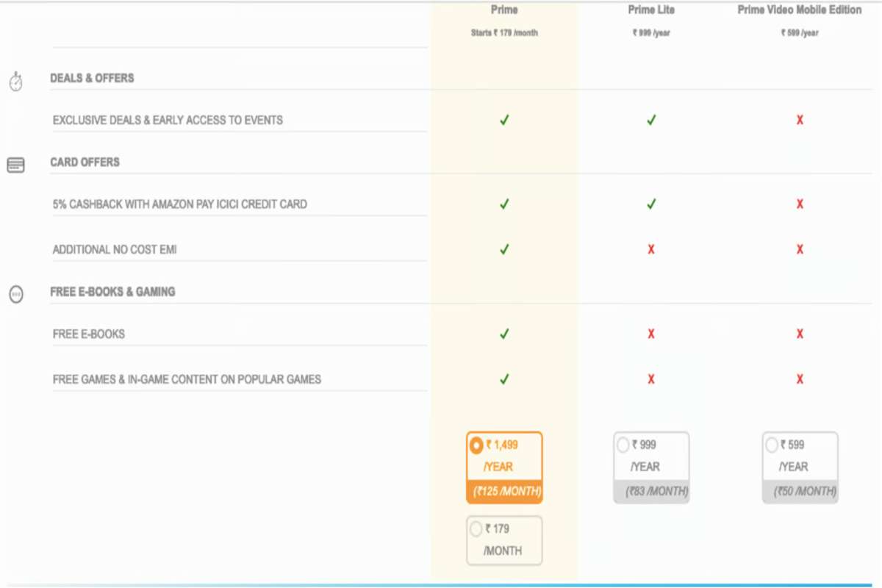Image resolution: width=882 pixels, height=588 pixels.
Task: Select the ₹179 per month Prime plan
Action: pyautogui.click(x=504, y=540)
